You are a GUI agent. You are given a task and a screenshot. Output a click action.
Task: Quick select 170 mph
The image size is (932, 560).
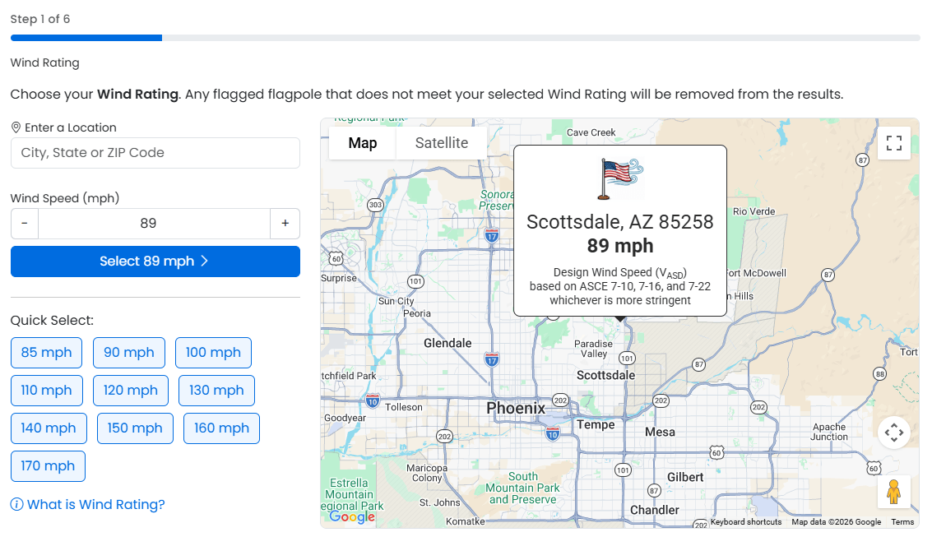coord(49,466)
